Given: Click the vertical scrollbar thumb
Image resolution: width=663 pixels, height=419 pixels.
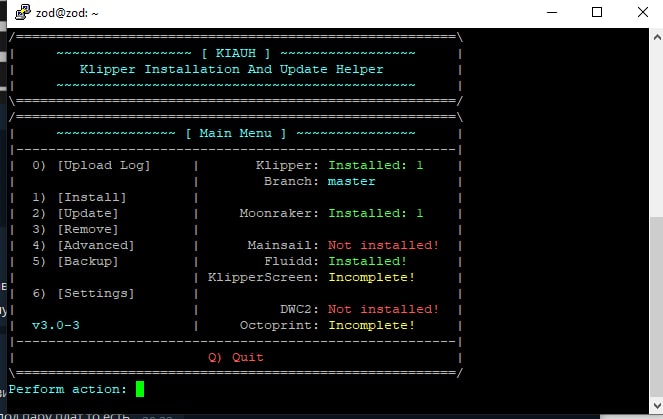Looking at the screenshot, I should [657, 307].
